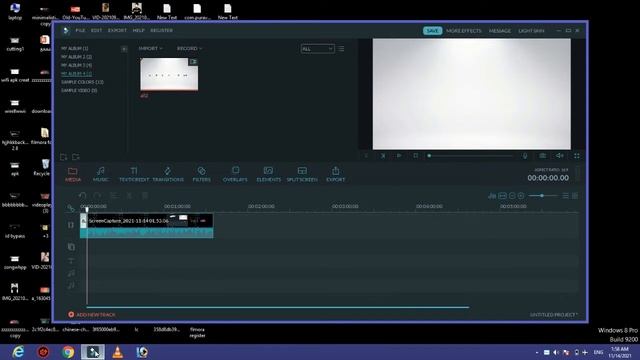Click preview play button
The width and height of the screenshot is (640, 360).
[399, 156]
